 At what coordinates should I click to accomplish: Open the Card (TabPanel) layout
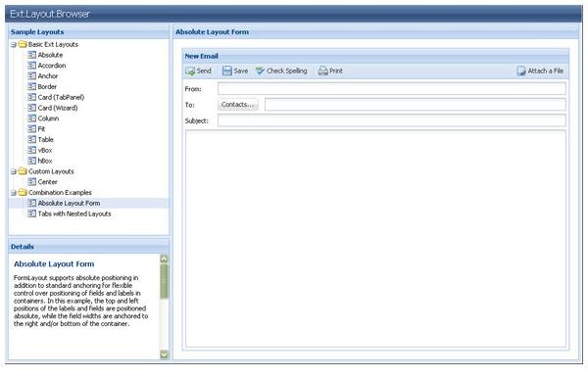tap(61, 97)
